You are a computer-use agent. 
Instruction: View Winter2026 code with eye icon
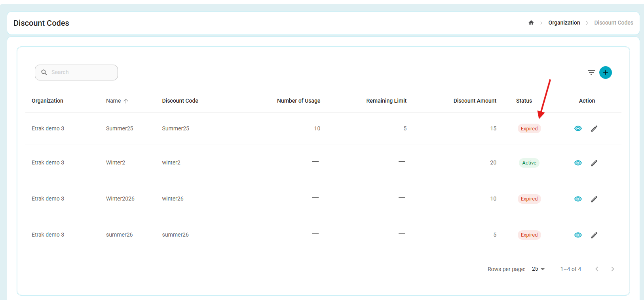click(x=578, y=199)
